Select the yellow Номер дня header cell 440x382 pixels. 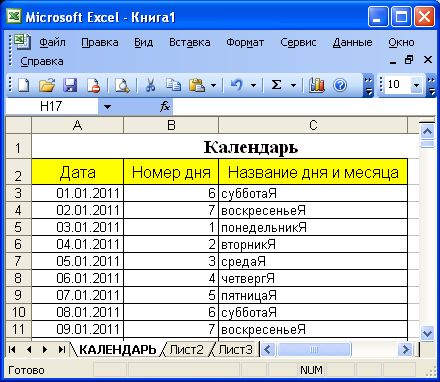(x=171, y=172)
